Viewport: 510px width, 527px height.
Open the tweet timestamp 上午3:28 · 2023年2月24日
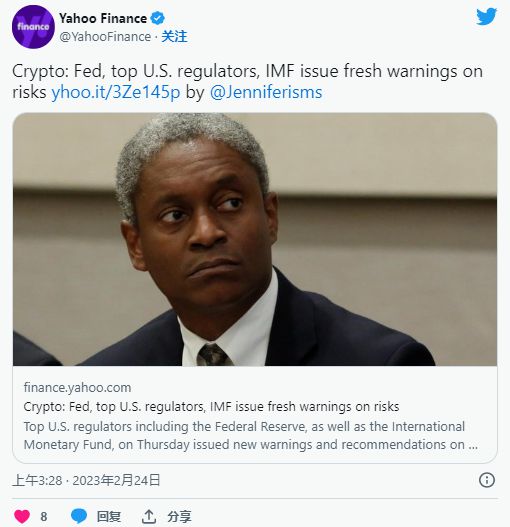point(86,480)
